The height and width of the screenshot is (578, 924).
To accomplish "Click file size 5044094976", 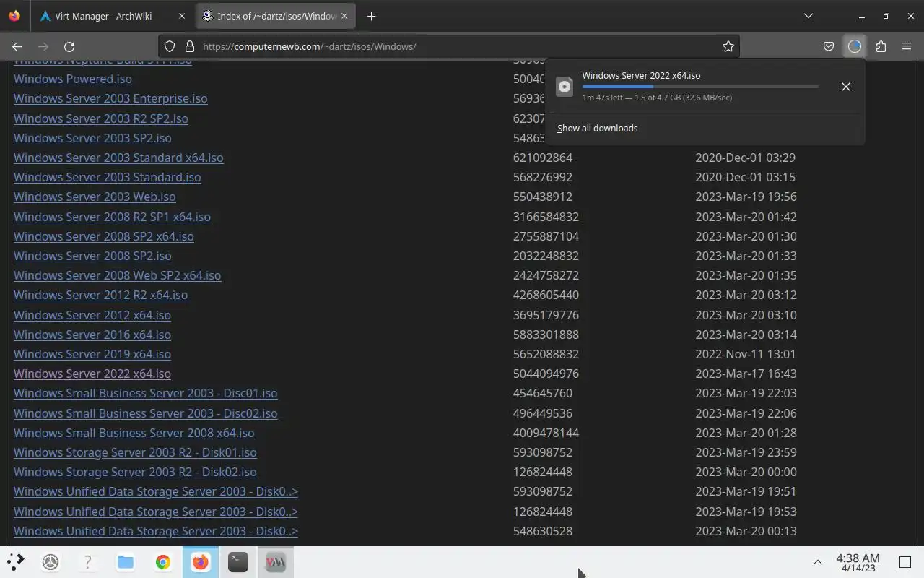I will coord(546,374).
